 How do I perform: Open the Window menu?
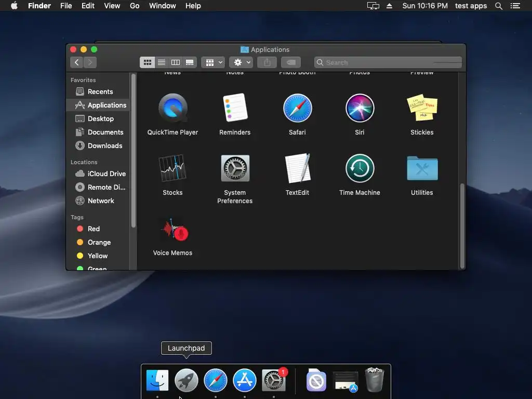point(163,6)
